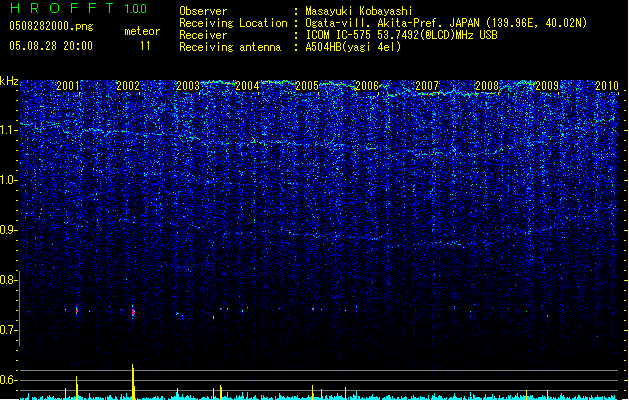Click the 'meteor' count label
This screenshot has height=400, width=629.
[x=142, y=31]
